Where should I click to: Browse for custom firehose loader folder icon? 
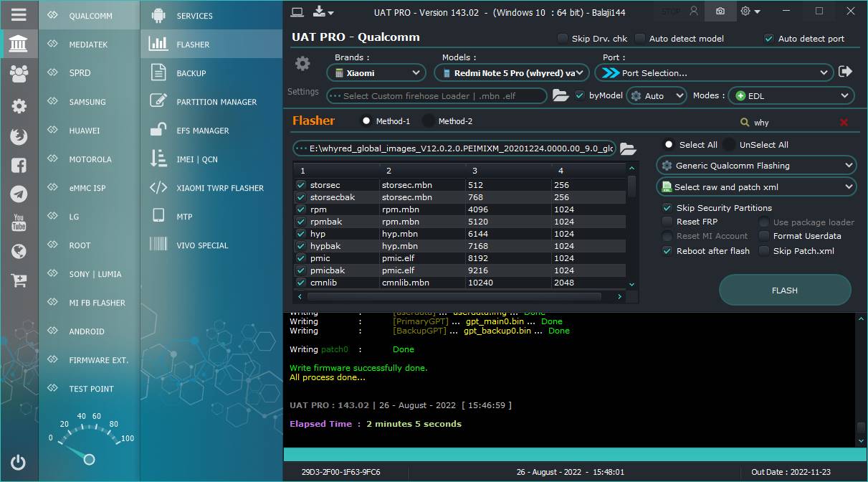(561, 95)
